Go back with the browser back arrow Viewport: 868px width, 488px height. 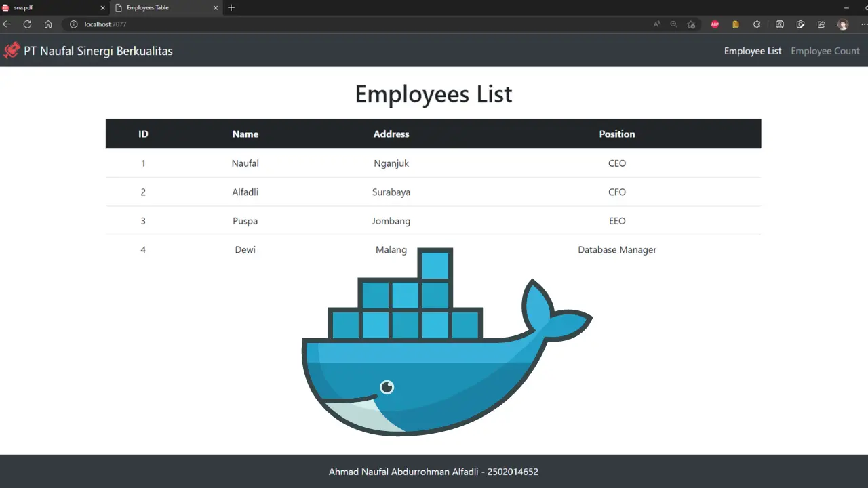7,24
